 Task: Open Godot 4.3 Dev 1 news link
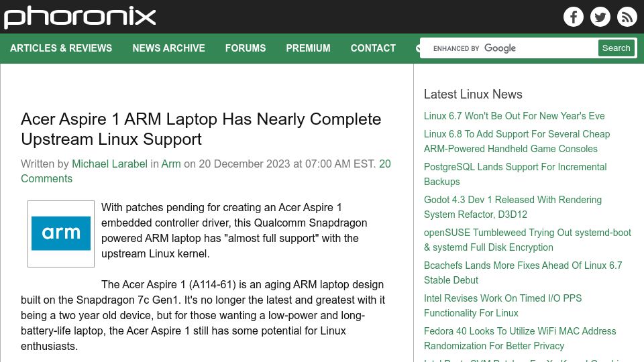(x=513, y=207)
